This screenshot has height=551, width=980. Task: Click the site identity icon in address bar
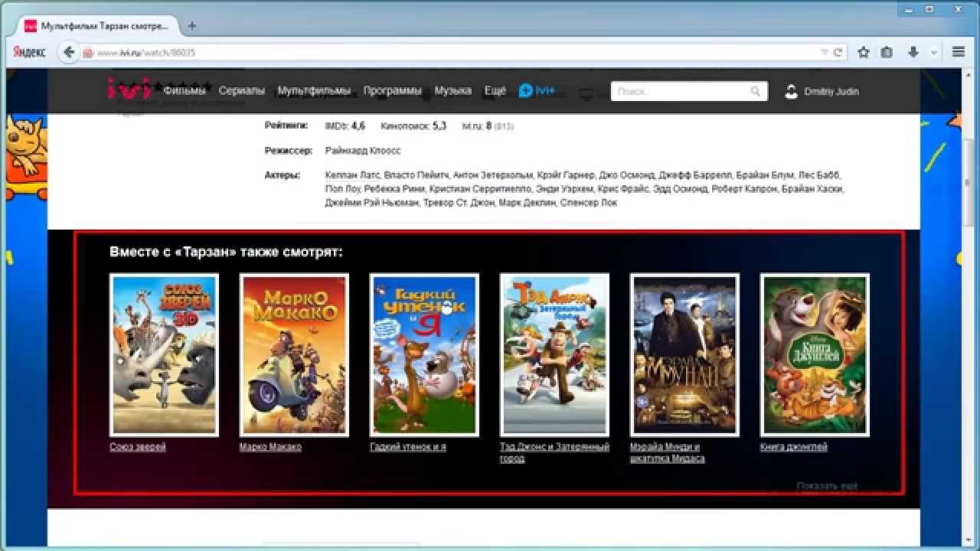(x=88, y=53)
